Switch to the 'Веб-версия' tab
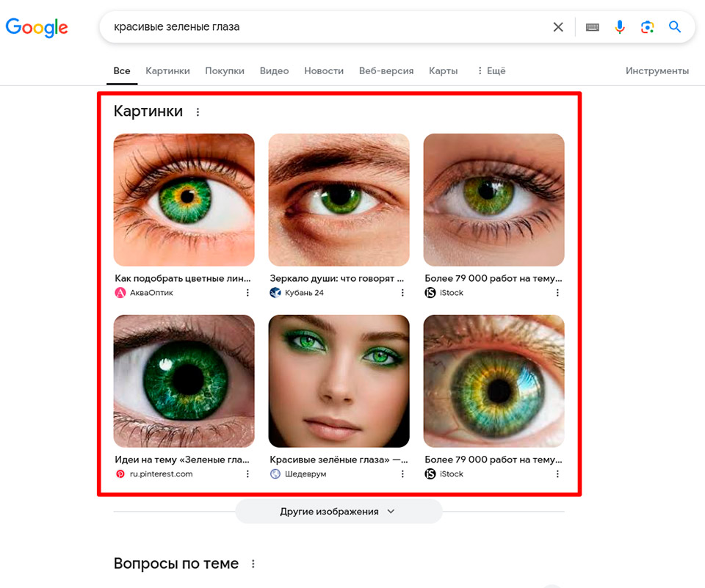This screenshot has width=705, height=588. click(386, 70)
